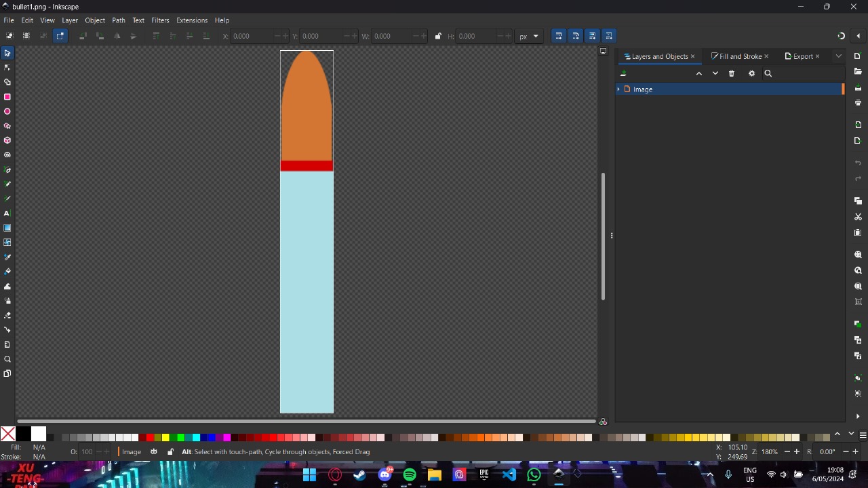
Task: Toggle lock width and height ratio
Action: click(438, 36)
